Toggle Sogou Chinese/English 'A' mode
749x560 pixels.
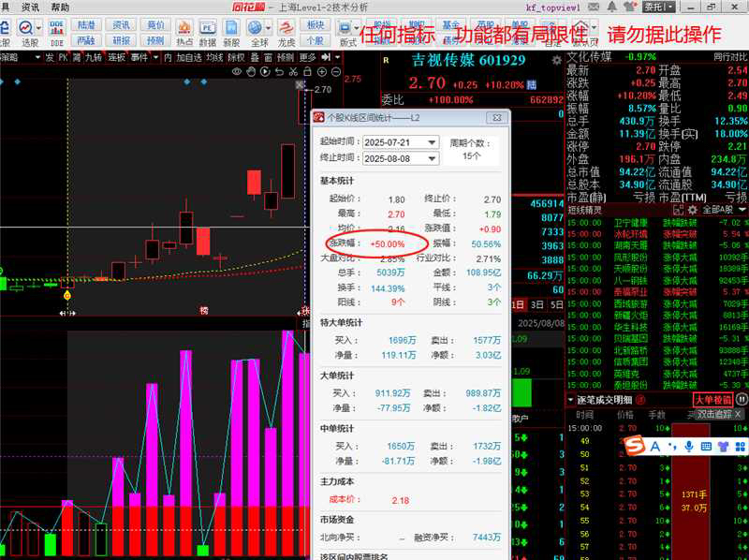coord(654,447)
